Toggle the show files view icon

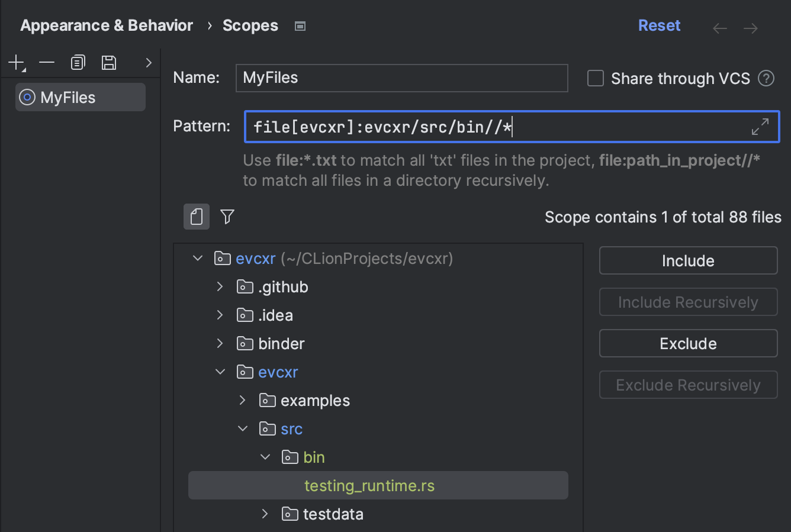[197, 217]
